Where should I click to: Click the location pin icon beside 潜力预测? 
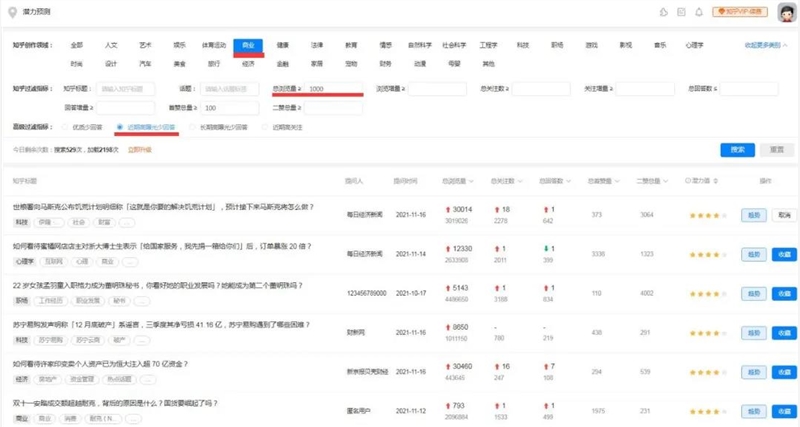click(9, 12)
